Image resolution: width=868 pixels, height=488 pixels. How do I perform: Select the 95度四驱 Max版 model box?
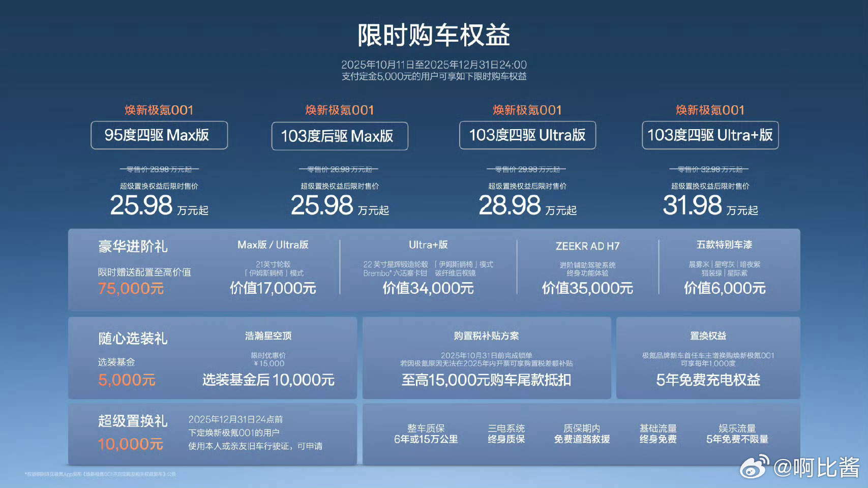click(x=159, y=135)
